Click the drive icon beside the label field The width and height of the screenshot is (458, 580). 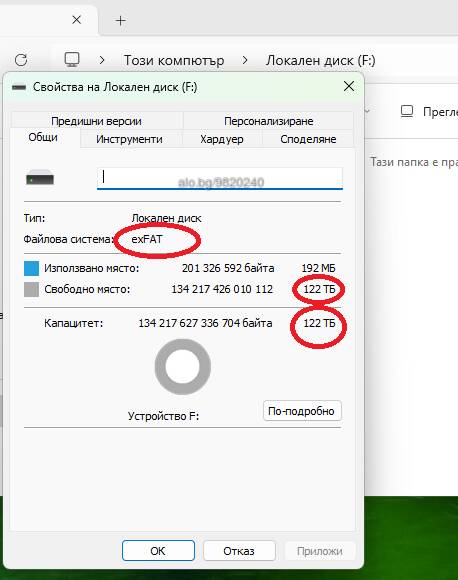coord(40,179)
